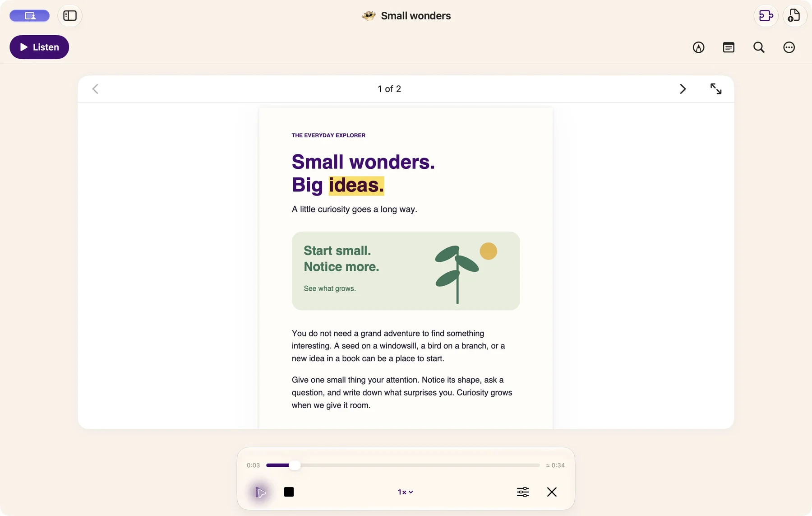Open the more options ellipsis icon

pos(789,47)
